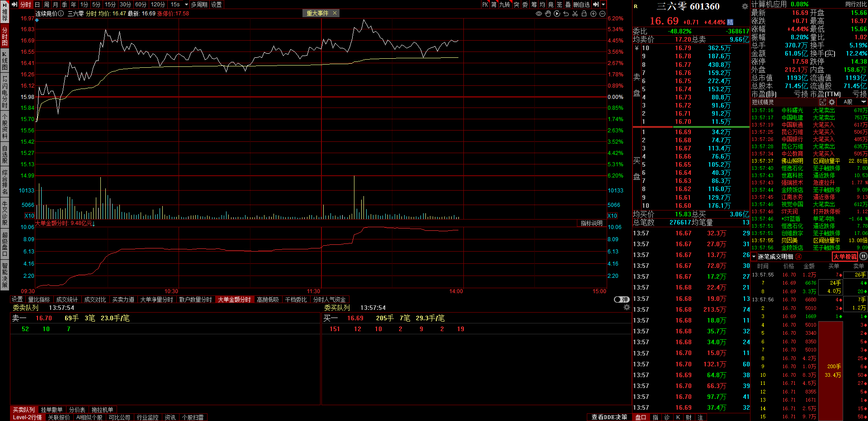868x421 pixels.
Task: Toggle the 弹 popup switch
Action: click(x=622, y=299)
